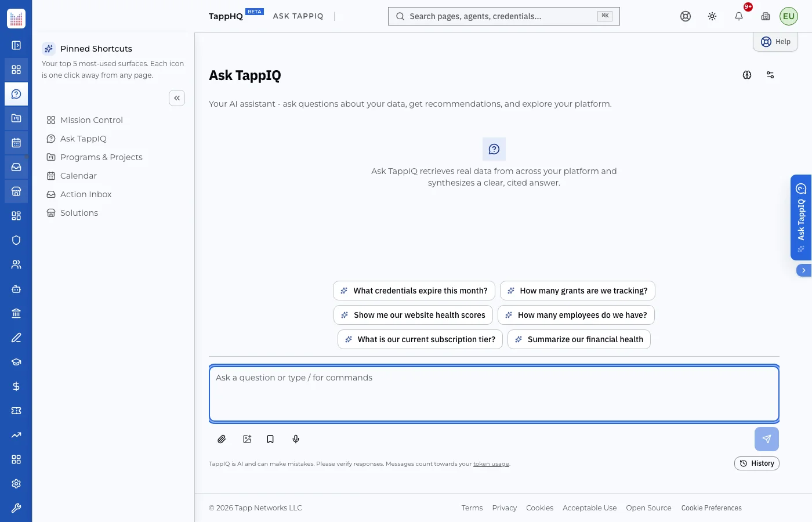Open the chat History button

(757, 463)
